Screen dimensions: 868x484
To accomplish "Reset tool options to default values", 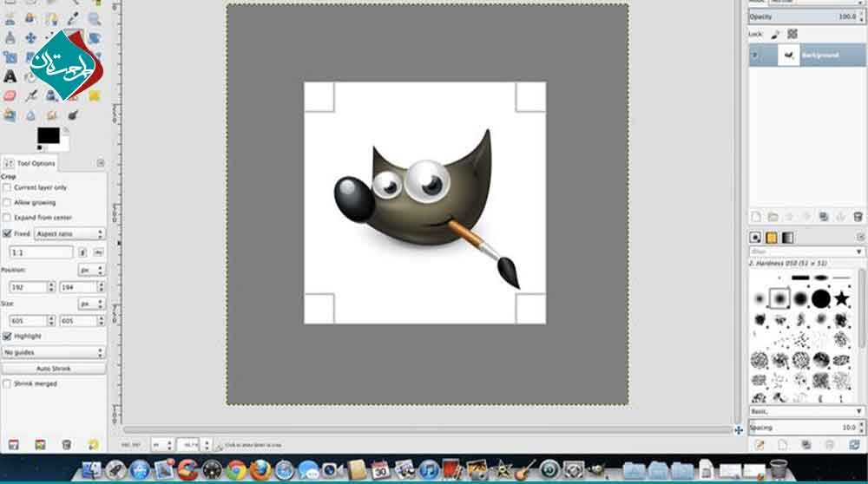I will click(x=93, y=445).
